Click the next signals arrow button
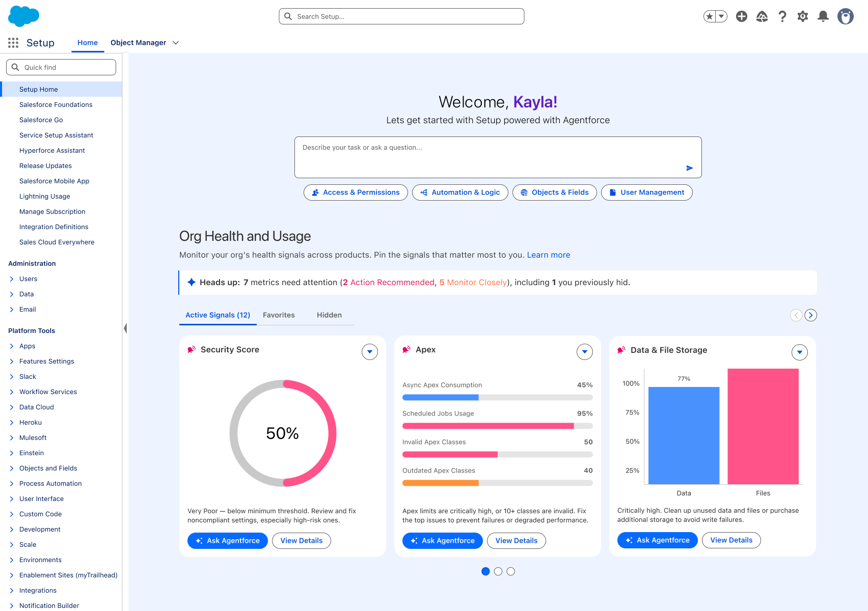868x611 pixels. point(811,315)
